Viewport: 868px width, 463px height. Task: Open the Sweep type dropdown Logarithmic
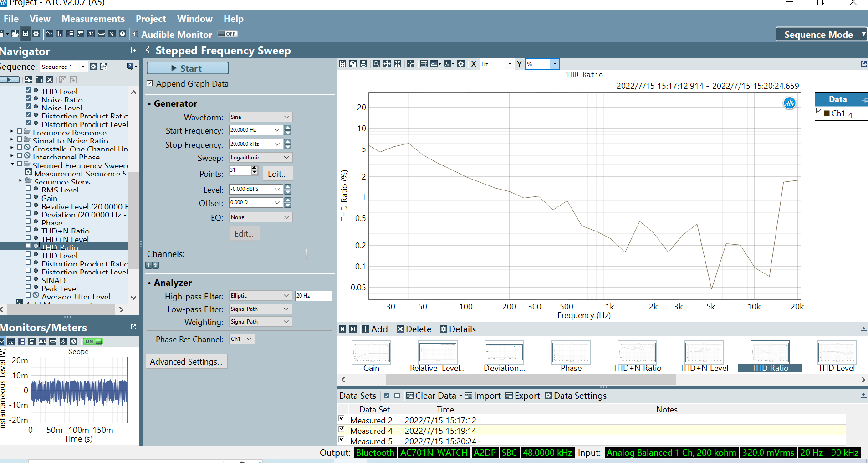(x=260, y=158)
